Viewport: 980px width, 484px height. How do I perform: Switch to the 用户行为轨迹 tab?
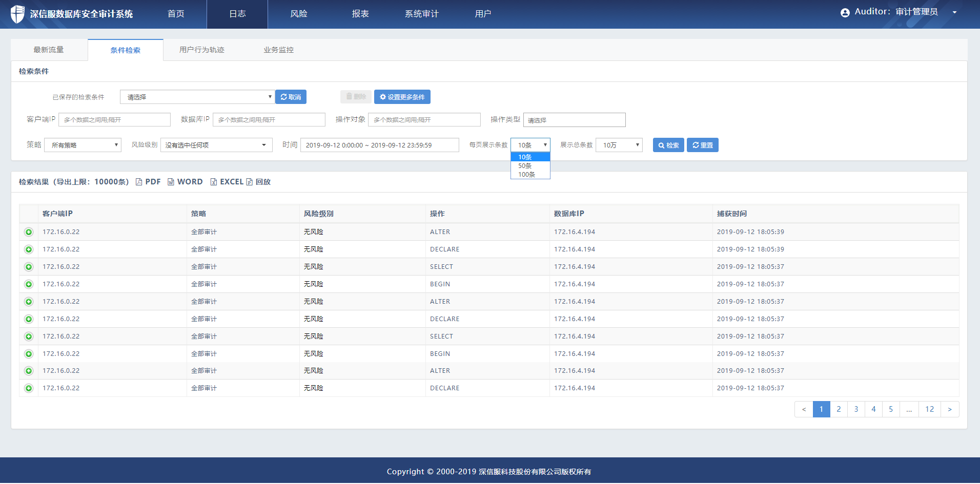point(202,50)
